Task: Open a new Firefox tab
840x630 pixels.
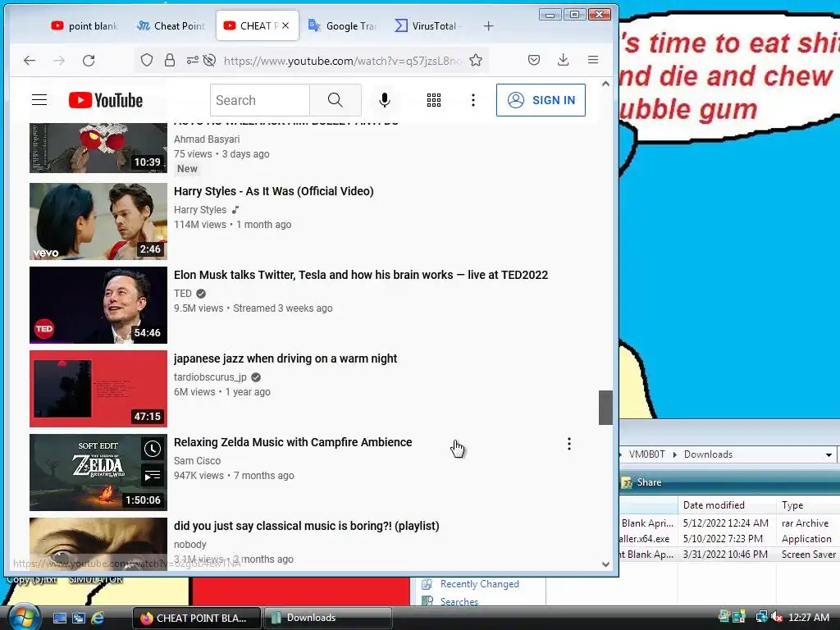Action: point(488,25)
